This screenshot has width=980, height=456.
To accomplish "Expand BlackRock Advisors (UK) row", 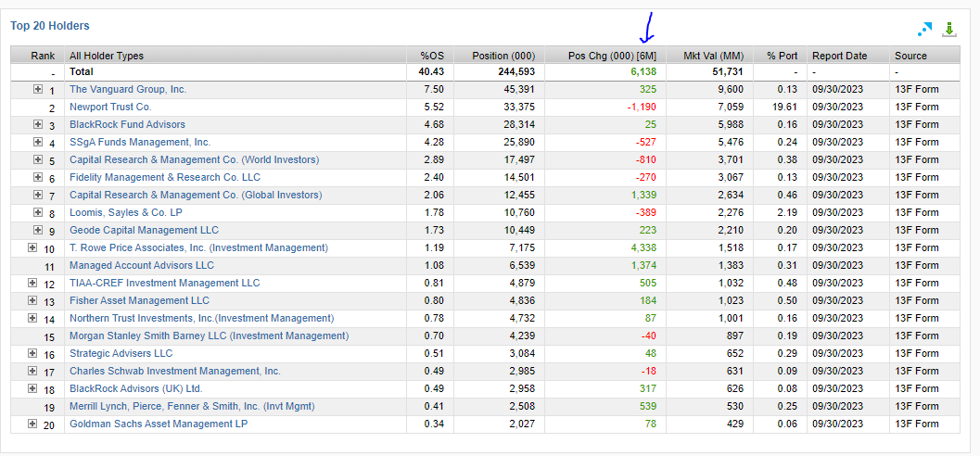I will pos(32,388).
